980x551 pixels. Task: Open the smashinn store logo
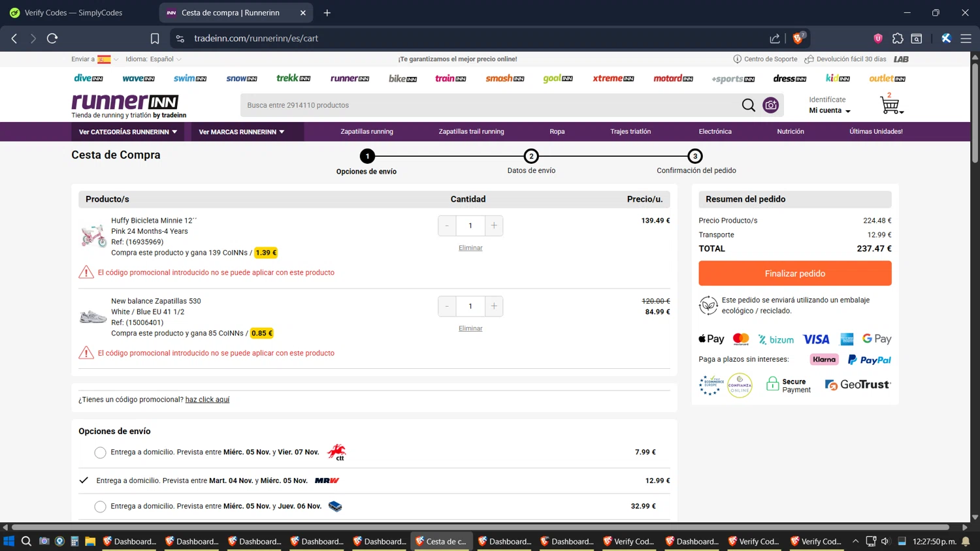point(505,78)
